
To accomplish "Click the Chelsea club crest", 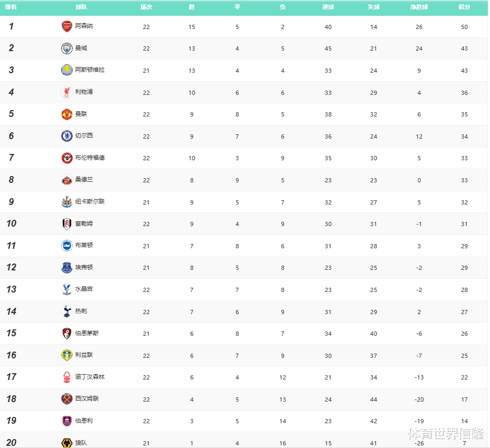I will pyautogui.click(x=67, y=136).
